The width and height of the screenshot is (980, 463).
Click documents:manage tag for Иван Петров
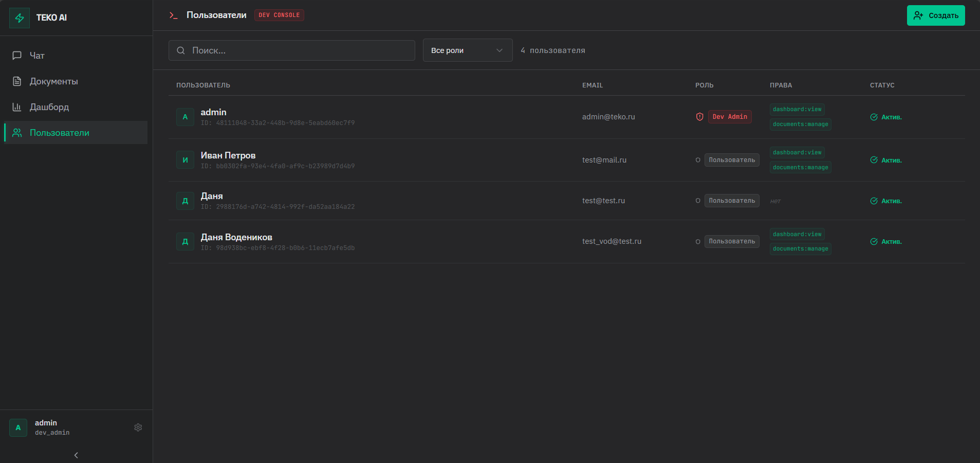click(801, 167)
